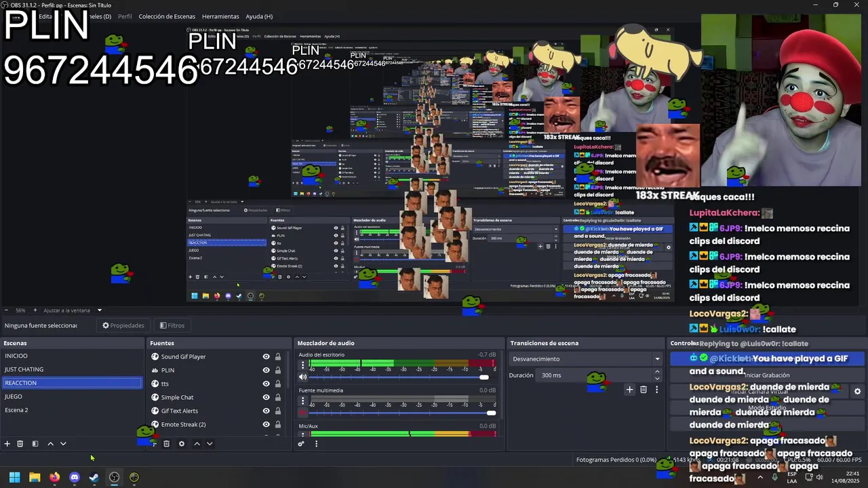Unlock the PLIN source
868x488 pixels.
coord(277,370)
